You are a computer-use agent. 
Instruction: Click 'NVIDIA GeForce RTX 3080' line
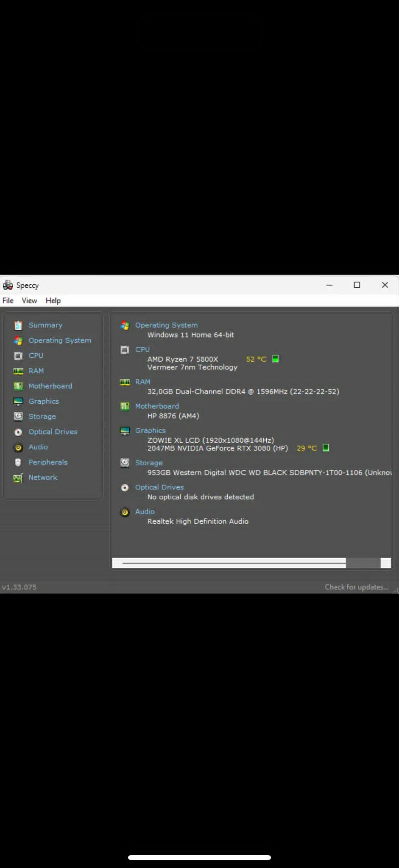tap(218, 448)
